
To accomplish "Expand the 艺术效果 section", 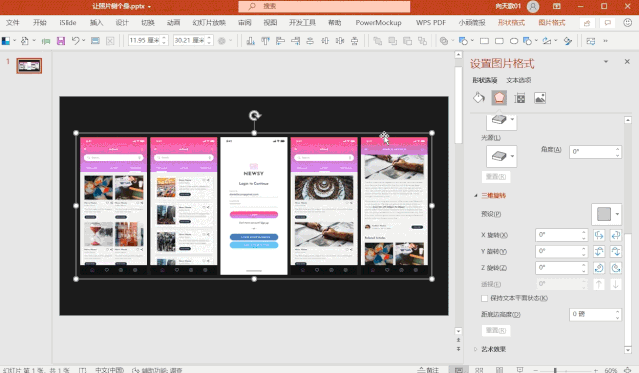I will pyautogui.click(x=476, y=349).
